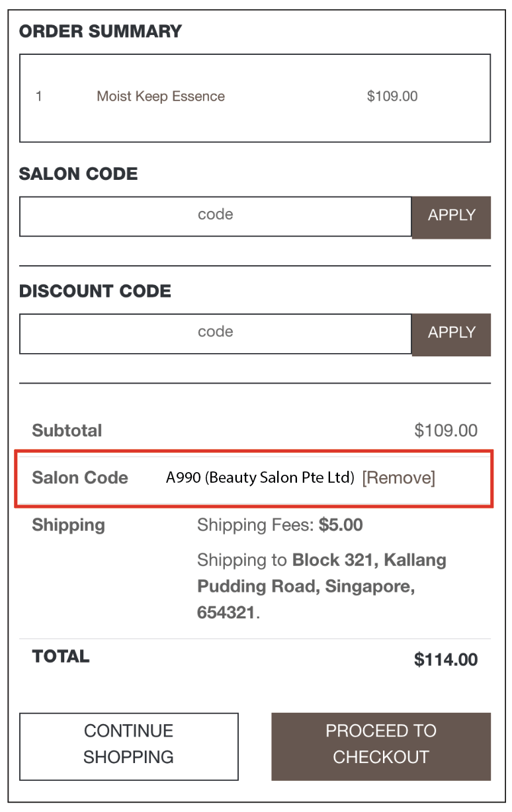Remove the applied A990 salon code
The width and height of the screenshot is (512, 812).
(398, 478)
